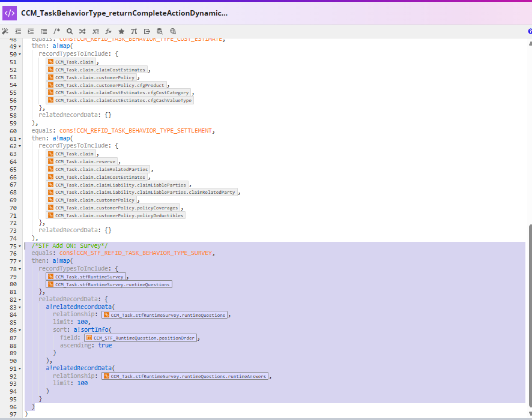
Task: Click the star favorite toolbar icon
Action: (x=121, y=32)
